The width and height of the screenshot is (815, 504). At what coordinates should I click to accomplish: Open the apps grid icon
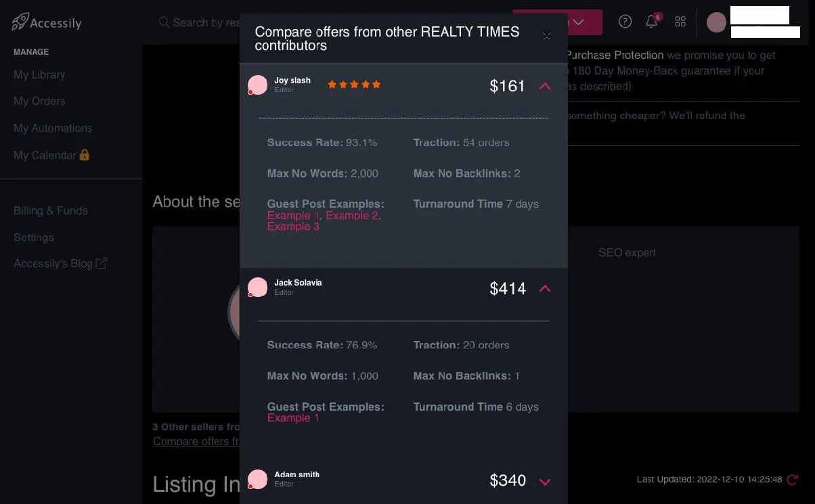pyautogui.click(x=680, y=22)
